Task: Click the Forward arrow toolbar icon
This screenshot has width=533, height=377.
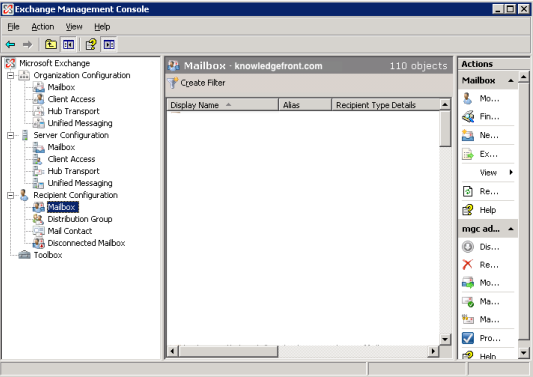Action: [x=28, y=45]
